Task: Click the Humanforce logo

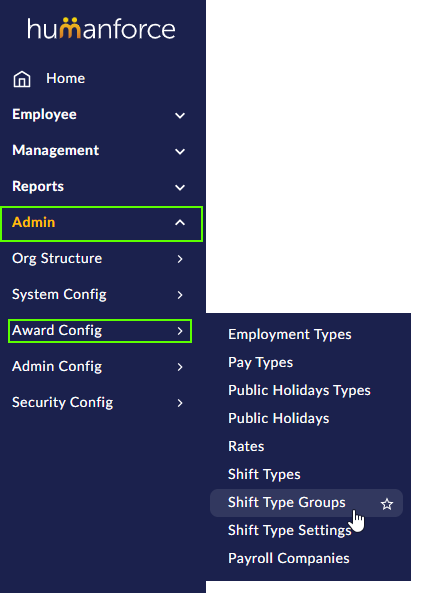Action: 101,29
